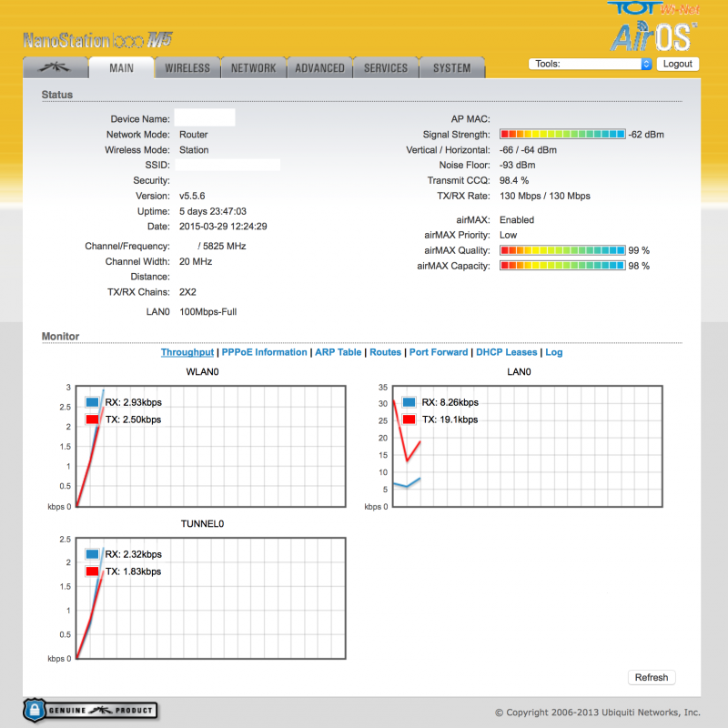Viewport: 728px width, 728px height.
Task: Show the DHCP Leases link
Action: tap(506, 352)
